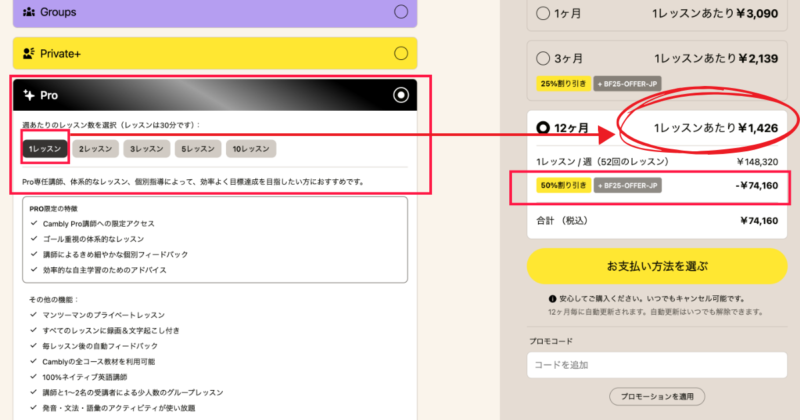
Task: Select the Pro plan radio button
Action: click(x=401, y=95)
